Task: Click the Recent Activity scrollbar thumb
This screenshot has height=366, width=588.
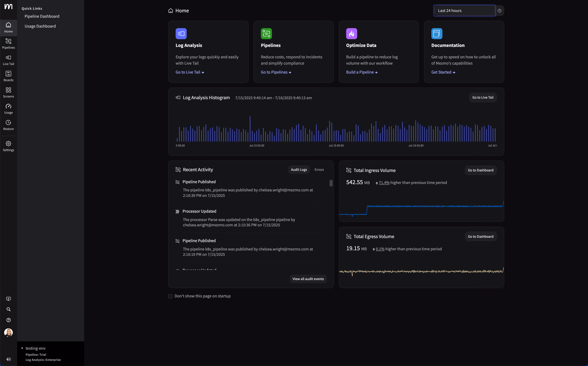Action: click(x=331, y=183)
